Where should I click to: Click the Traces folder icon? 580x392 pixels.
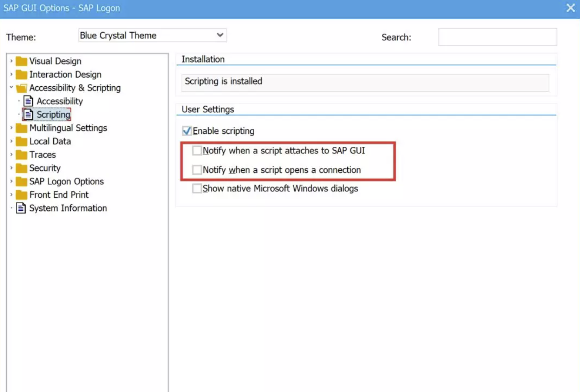click(x=21, y=155)
